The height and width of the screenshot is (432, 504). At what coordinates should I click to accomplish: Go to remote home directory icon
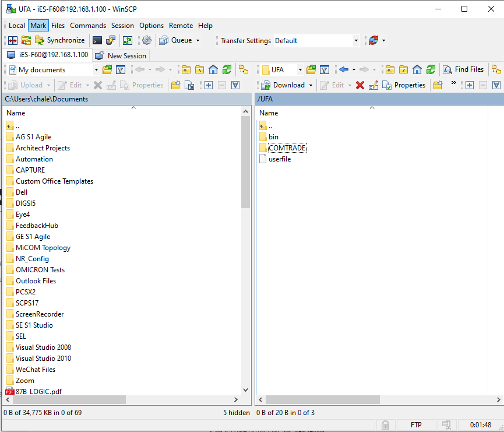pyautogui.click(x=417, y=69)
